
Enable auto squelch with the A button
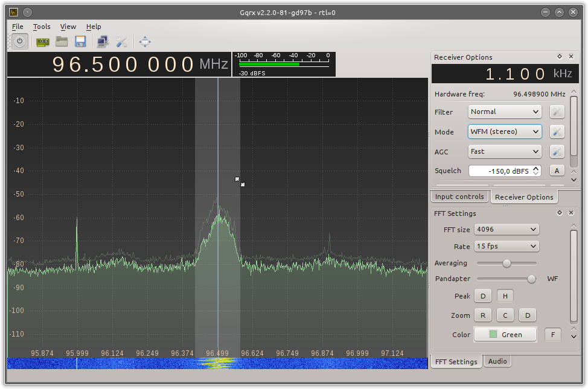click(x=556, y=170)
